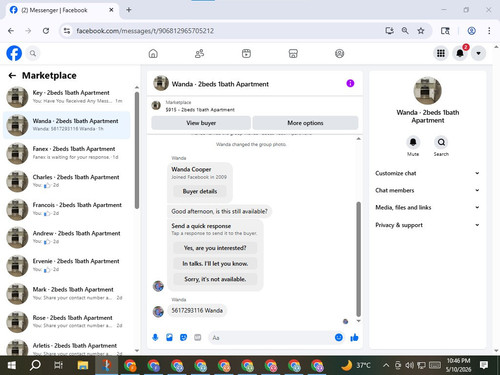
Task: Open the taskbar clock showing 10:46 PM
Action: click(458, 365)
